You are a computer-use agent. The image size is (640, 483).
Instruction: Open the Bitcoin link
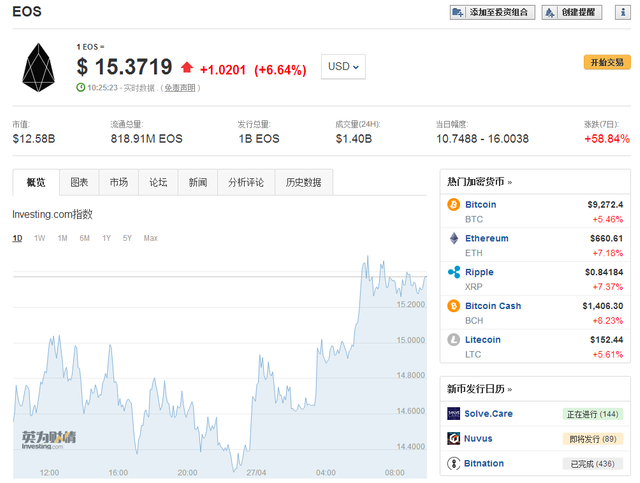click(481, 205)
